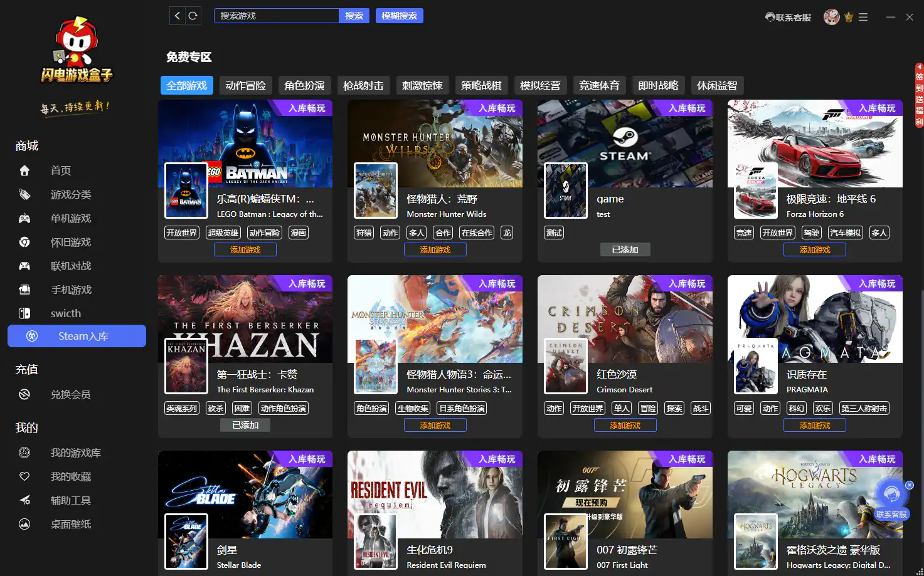Click the 狩猎 tag under Monster Hunter Wilds
Screen dimensions: 924x576
coord(364,233)
